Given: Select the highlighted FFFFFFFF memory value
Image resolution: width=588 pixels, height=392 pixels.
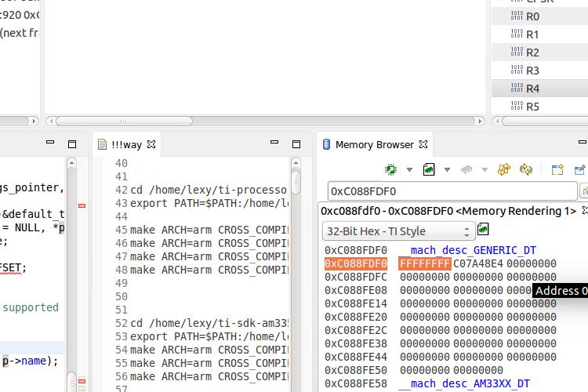Looking at the screenshot, I should pos(424,263).
